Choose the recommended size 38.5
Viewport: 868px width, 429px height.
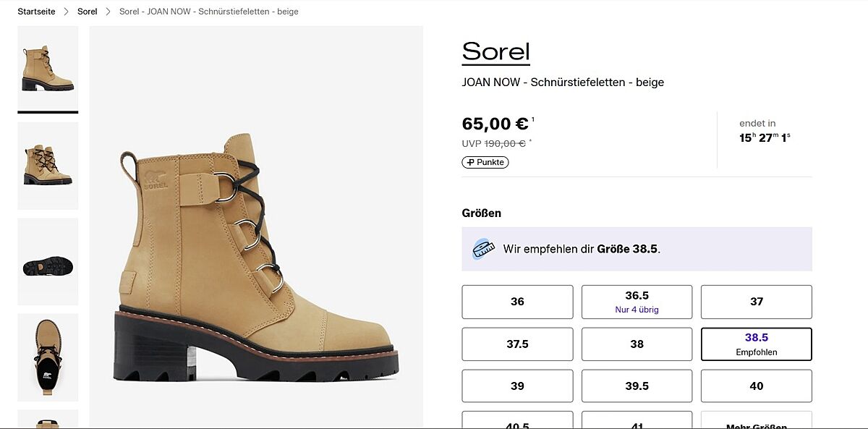(x=757, y=344)
